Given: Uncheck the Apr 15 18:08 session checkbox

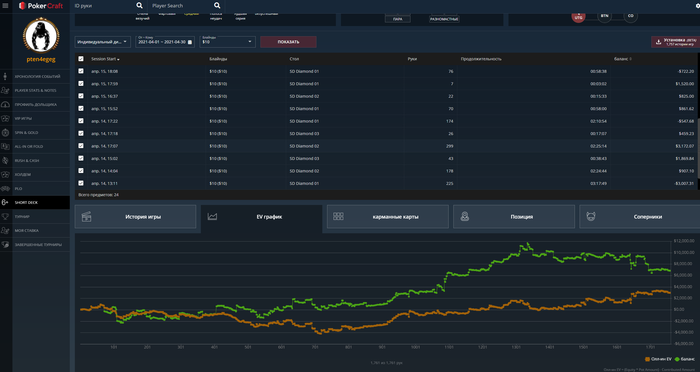Looking at the screenshot, I should [81, 71].
